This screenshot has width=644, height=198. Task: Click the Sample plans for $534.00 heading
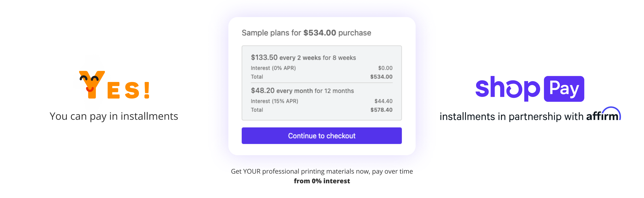(x=306, y=33)
